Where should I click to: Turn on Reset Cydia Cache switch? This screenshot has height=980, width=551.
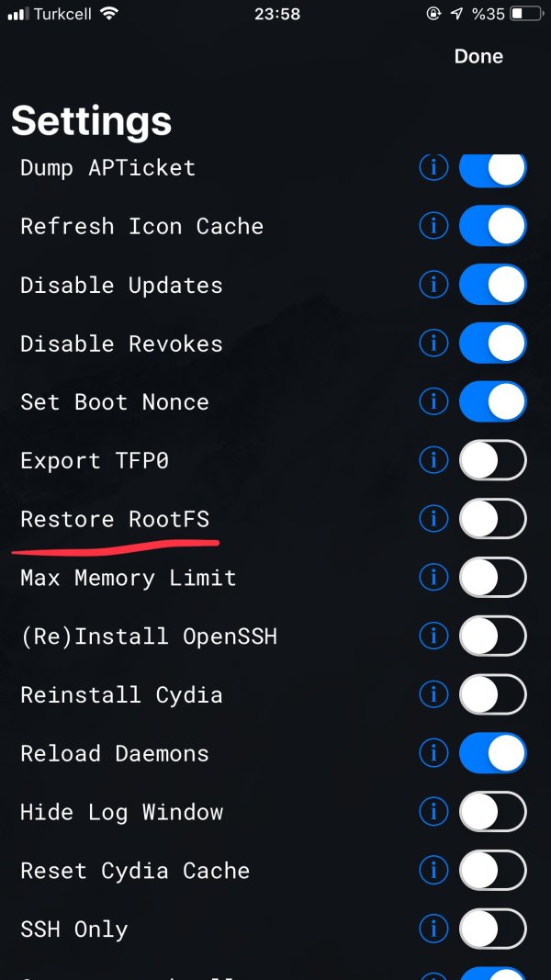click(x=492, y=870)
